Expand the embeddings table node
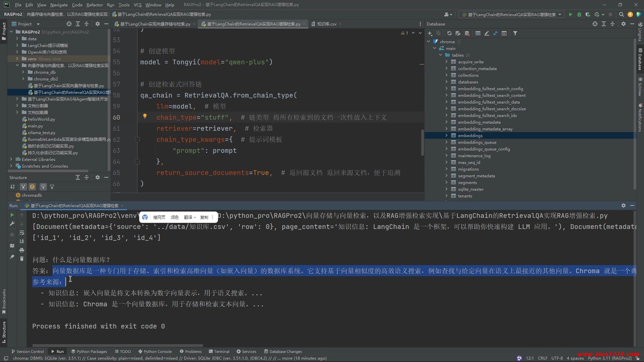The image size is (644, 362). click(x=446, y=135)
